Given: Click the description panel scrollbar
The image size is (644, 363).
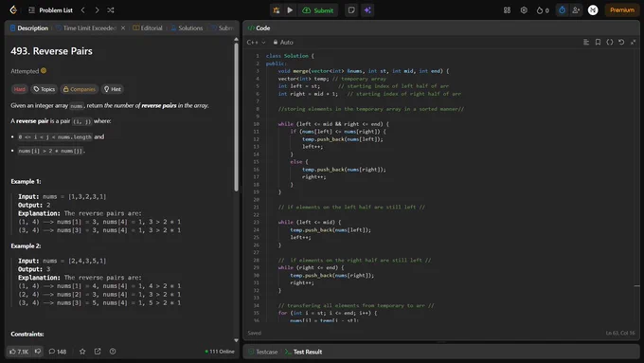Looking at the screenshot, I should [236, 118].
